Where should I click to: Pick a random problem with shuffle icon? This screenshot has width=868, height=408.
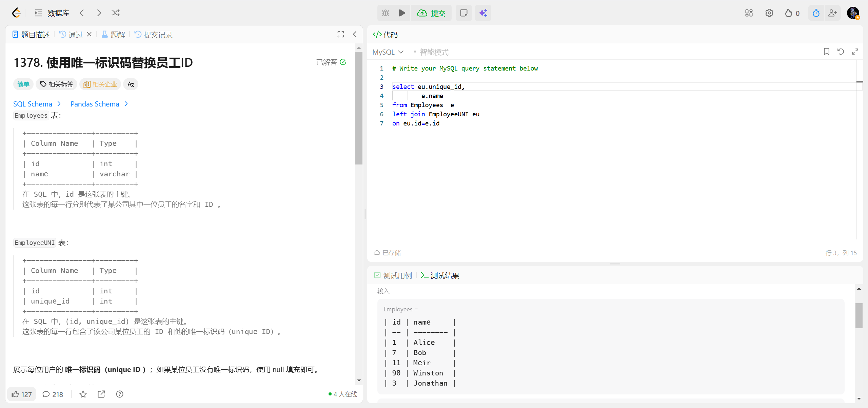pyautogui.click(x=116, y=13)
